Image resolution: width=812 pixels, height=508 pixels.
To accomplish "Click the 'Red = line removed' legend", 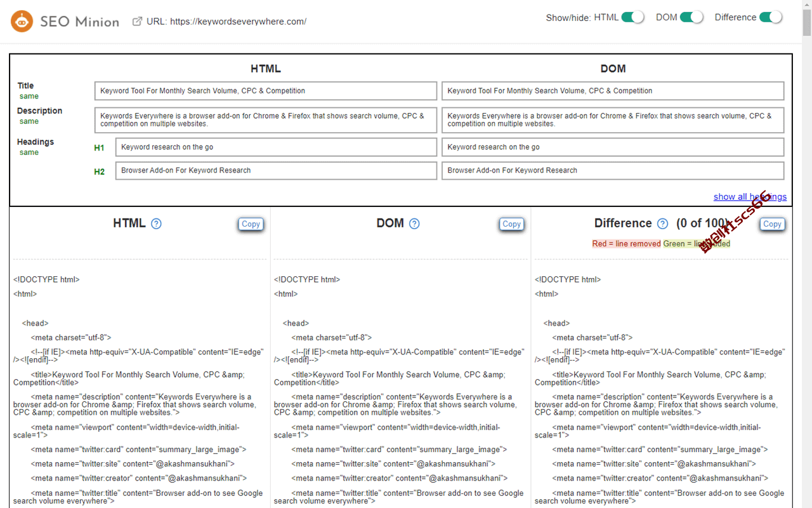I will 627,244.
